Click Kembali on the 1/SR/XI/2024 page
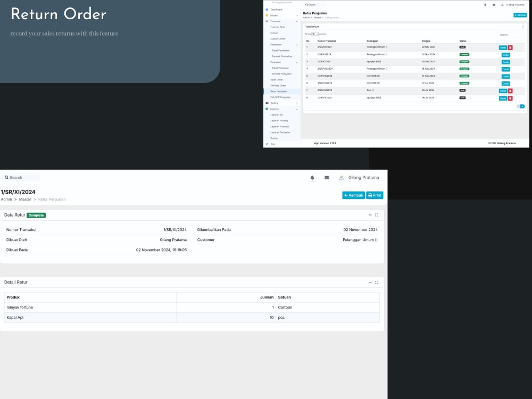This screenshot has height=399, width=532. (x=354, y=195)
